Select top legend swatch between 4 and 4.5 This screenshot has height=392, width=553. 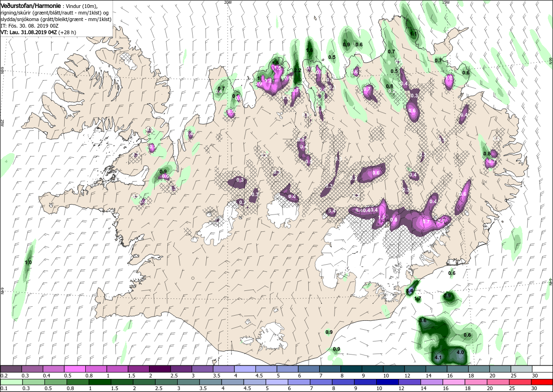tap(245, 369)
